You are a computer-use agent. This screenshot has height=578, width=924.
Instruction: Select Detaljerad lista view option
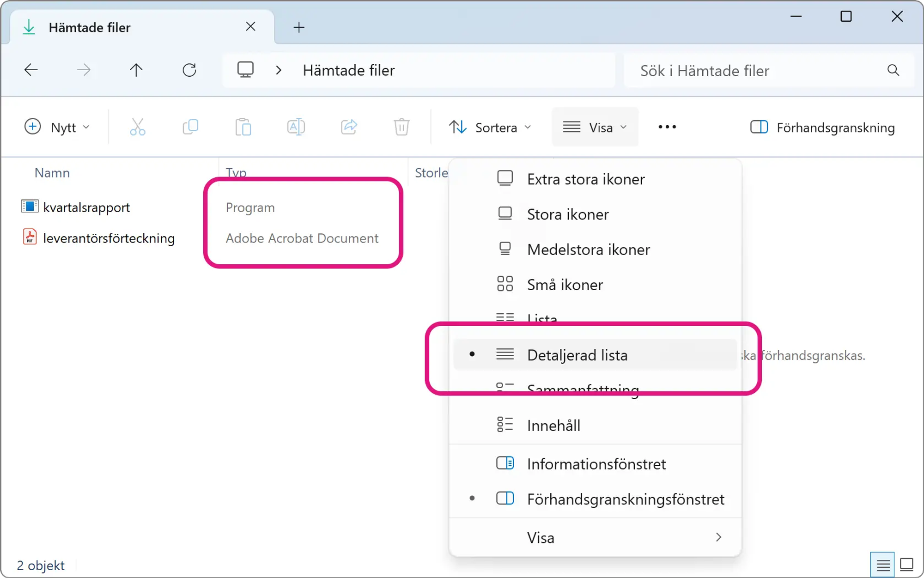577,354
